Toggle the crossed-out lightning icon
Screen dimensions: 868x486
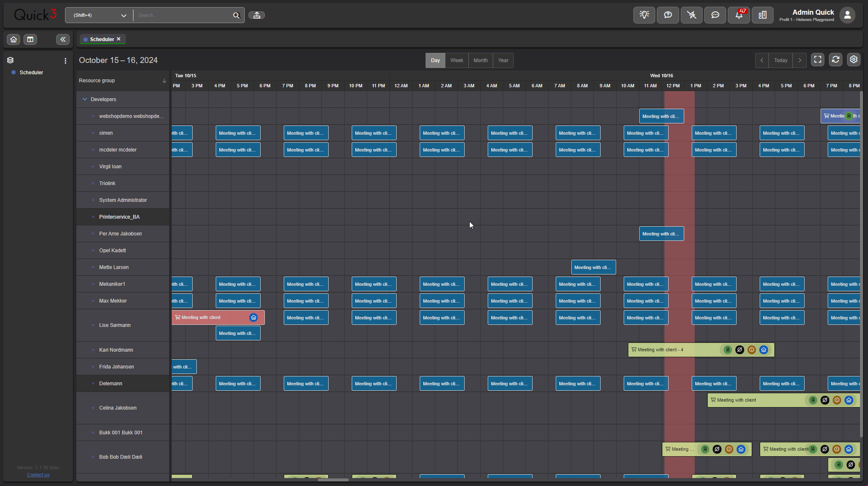tap(691, 15)
